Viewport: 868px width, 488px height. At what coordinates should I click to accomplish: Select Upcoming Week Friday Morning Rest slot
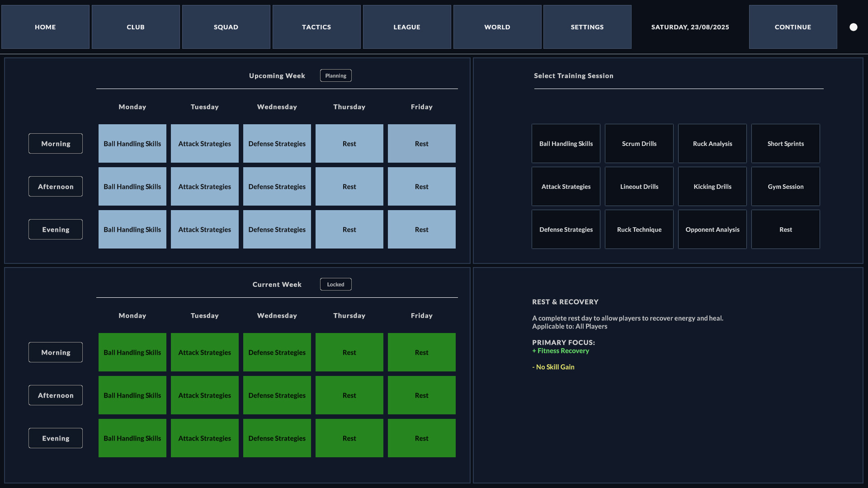pos(422,144)
